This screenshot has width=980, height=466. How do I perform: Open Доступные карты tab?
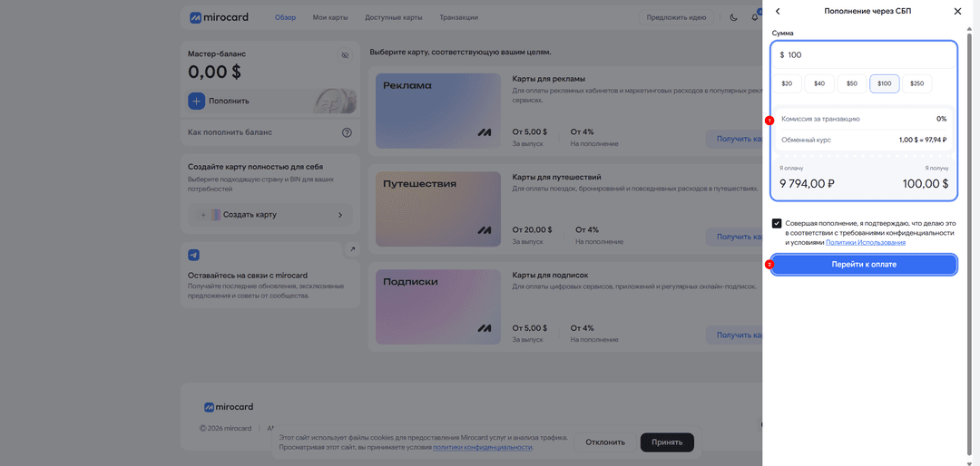coord(394,17)
